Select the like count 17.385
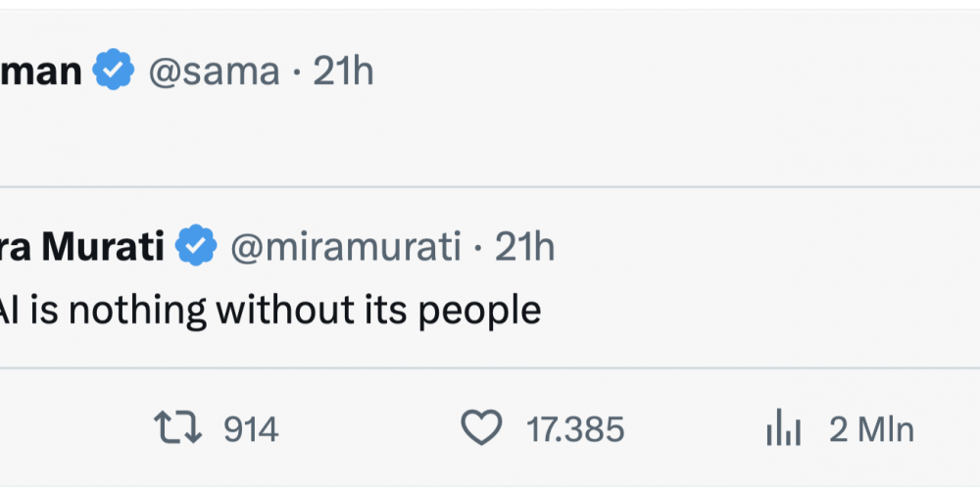Viewport: 980px width, 490px height. 575,430
